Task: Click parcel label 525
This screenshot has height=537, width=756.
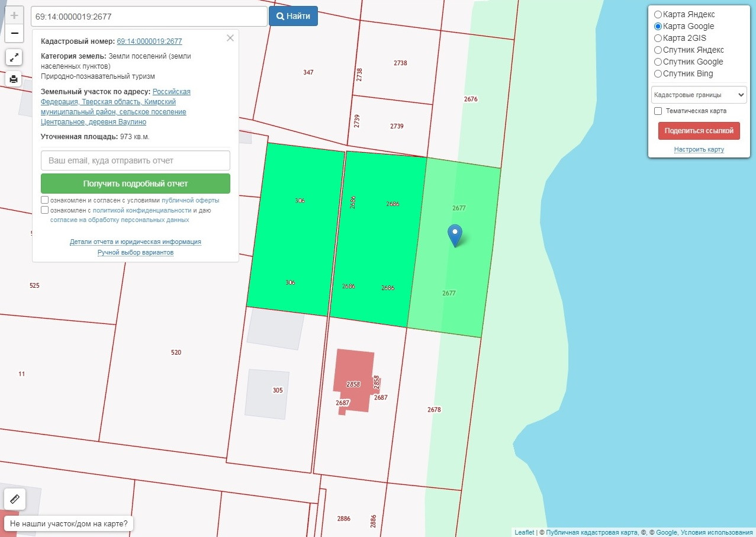Action: (34, 285)
